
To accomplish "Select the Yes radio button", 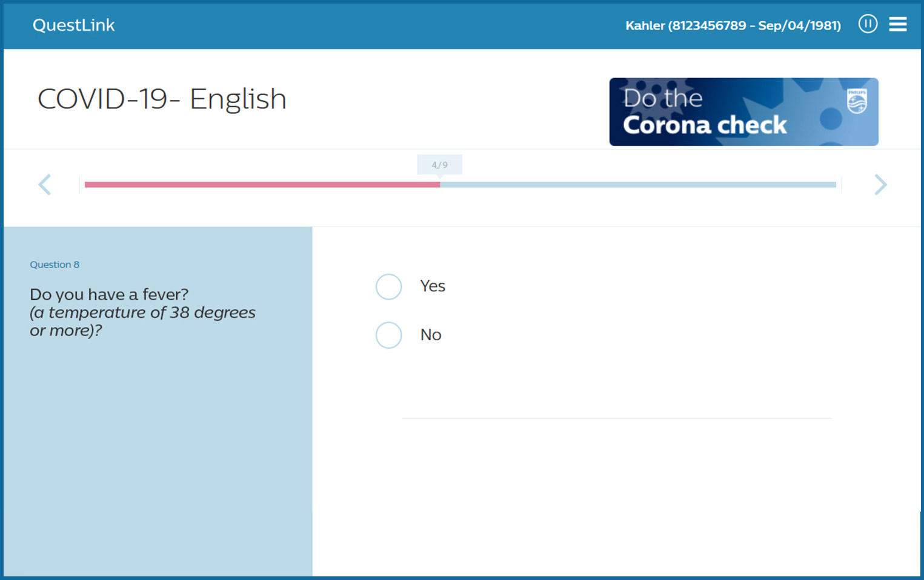I will (389, 287).
